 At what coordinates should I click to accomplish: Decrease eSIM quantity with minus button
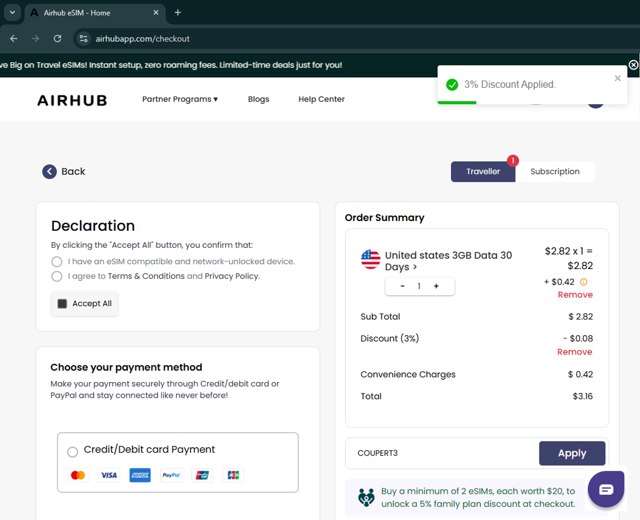click(402, 286)
